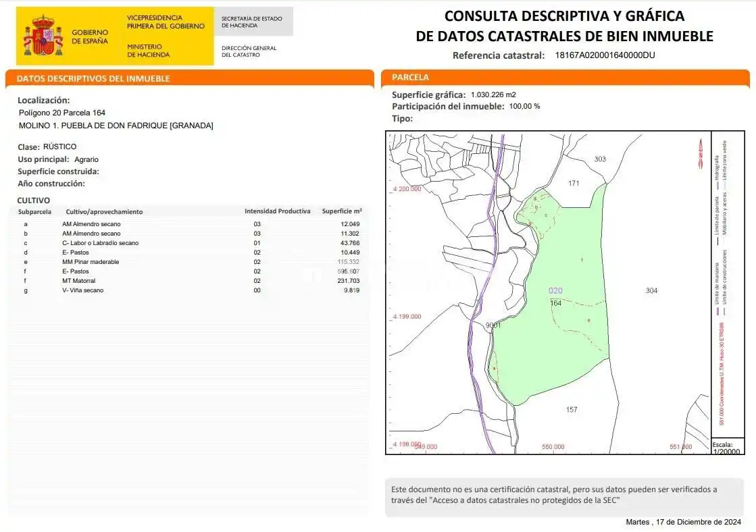The width and height of the screenshot is (756, 532).
Task: Click the north arrow on the map
Action: (x=701, y=154)
